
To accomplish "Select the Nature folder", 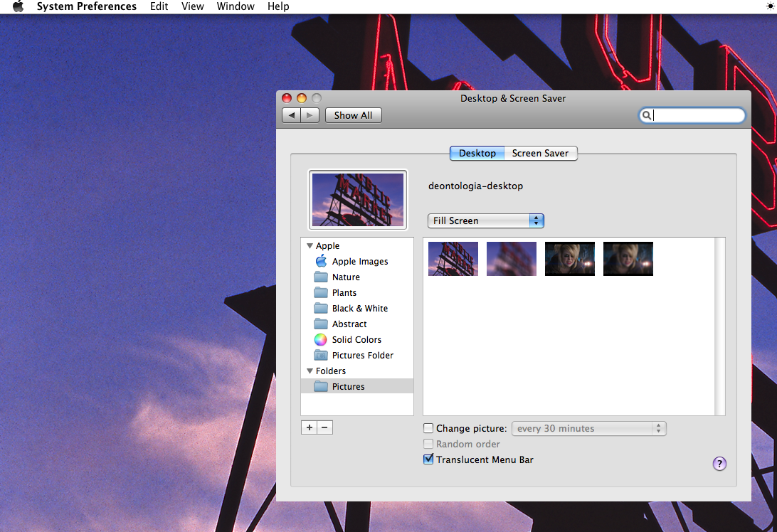I will [x=356, y=277].
